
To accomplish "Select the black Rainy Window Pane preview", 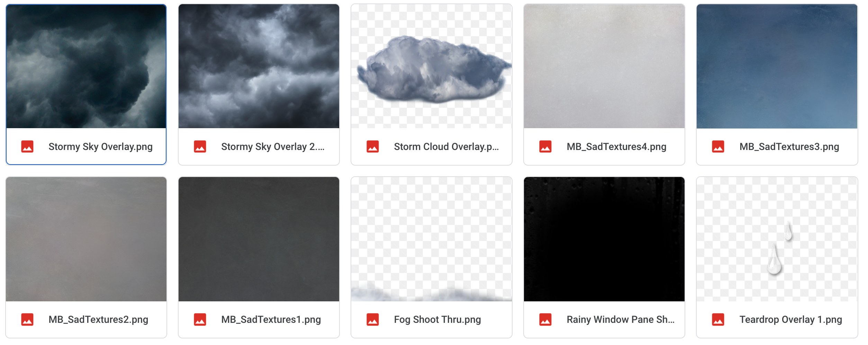I will click(604, 239).
